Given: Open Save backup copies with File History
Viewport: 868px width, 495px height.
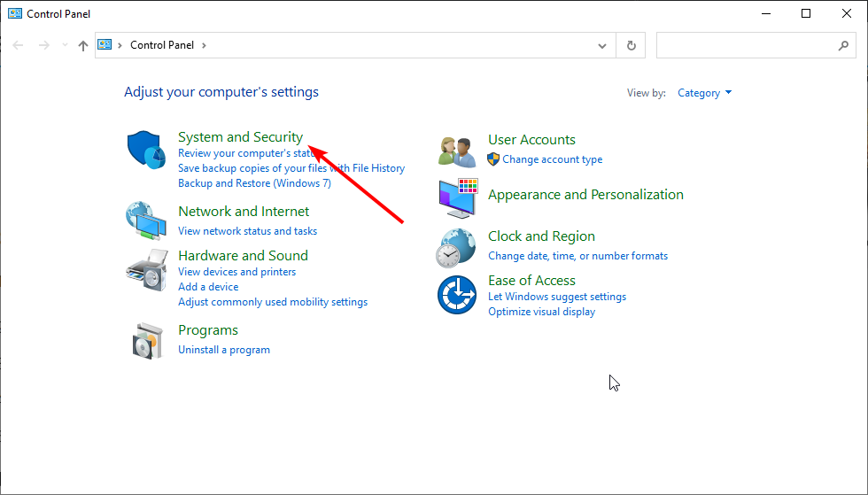Looking at the screenshot, I should click(x=291, y=168).
